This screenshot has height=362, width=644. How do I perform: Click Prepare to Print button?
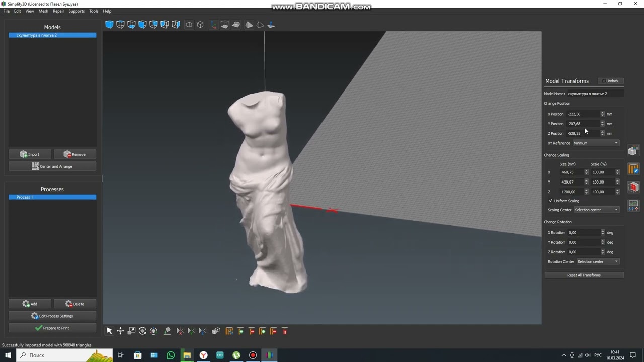pos(52,328)
